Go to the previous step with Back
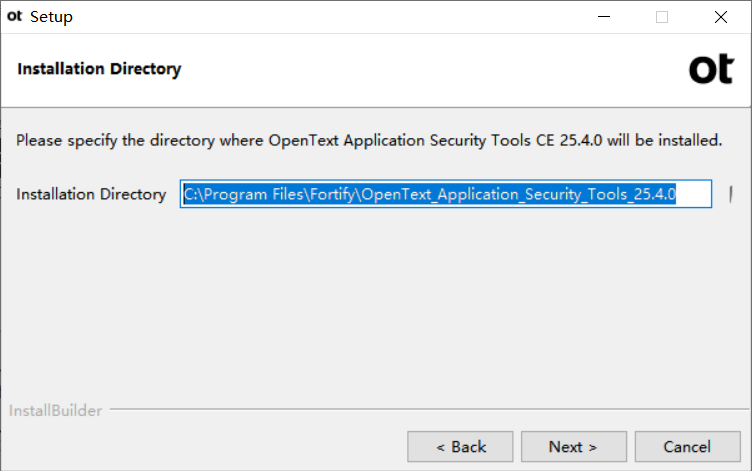Image resolution: width=752 pixels, height=471 pixels. coord(460,447)
